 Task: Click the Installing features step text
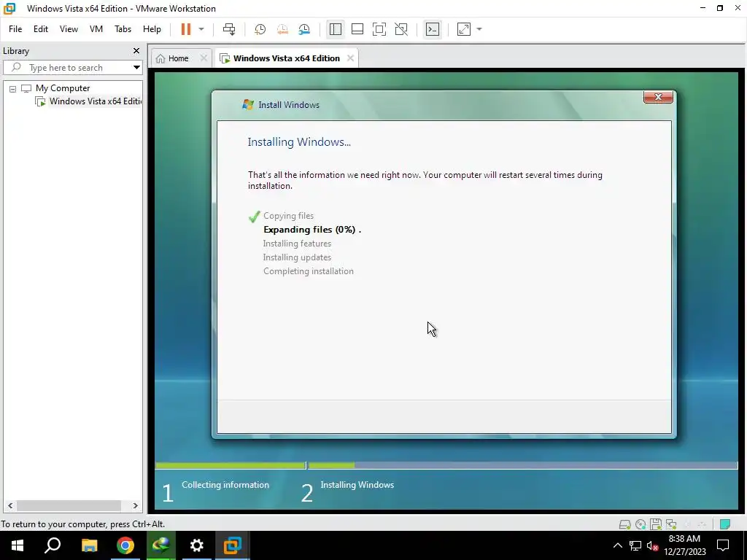tap(297, 244)
